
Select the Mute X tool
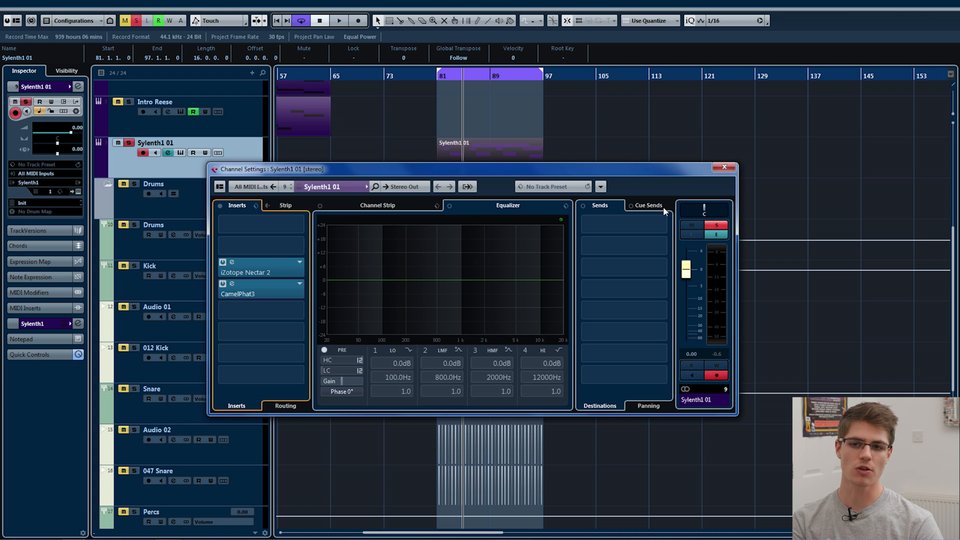click(x=444, y=20)
